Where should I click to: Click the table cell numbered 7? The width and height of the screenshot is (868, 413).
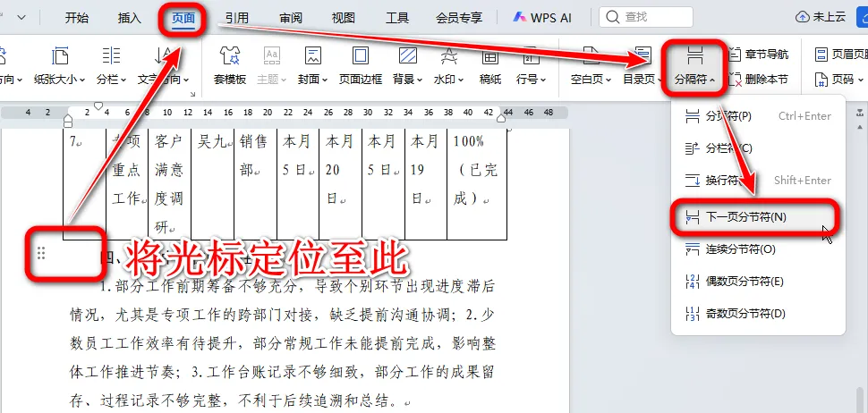pyautogui.click(x=84, y=184)
